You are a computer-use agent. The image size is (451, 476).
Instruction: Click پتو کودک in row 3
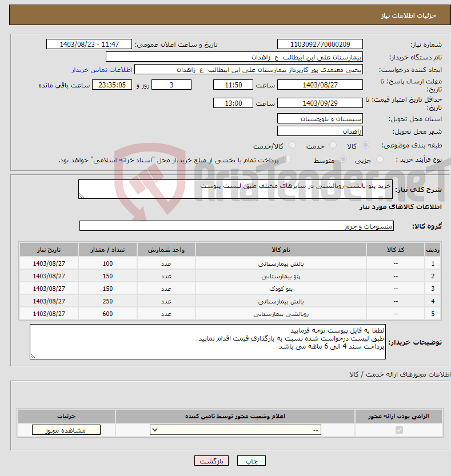point(281,289)
